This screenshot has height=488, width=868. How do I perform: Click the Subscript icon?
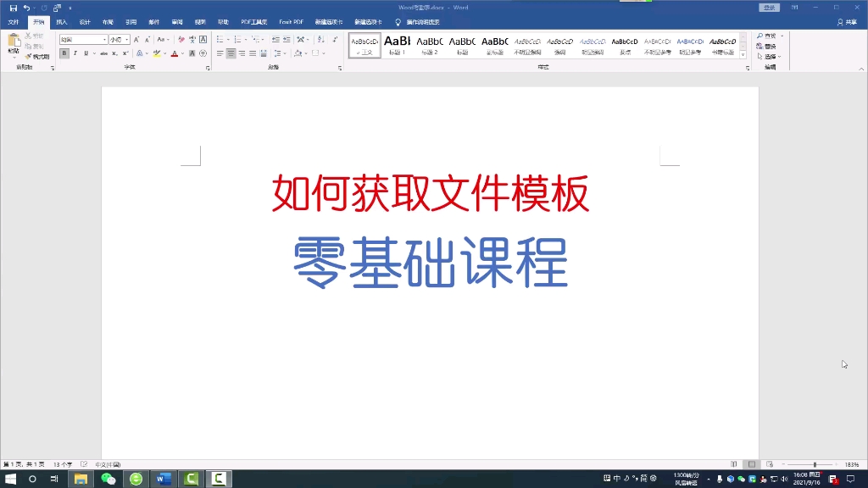point(114,52)
